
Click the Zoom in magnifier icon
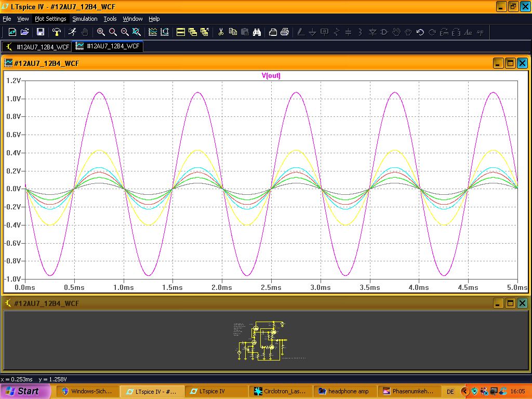coord(101,32)
